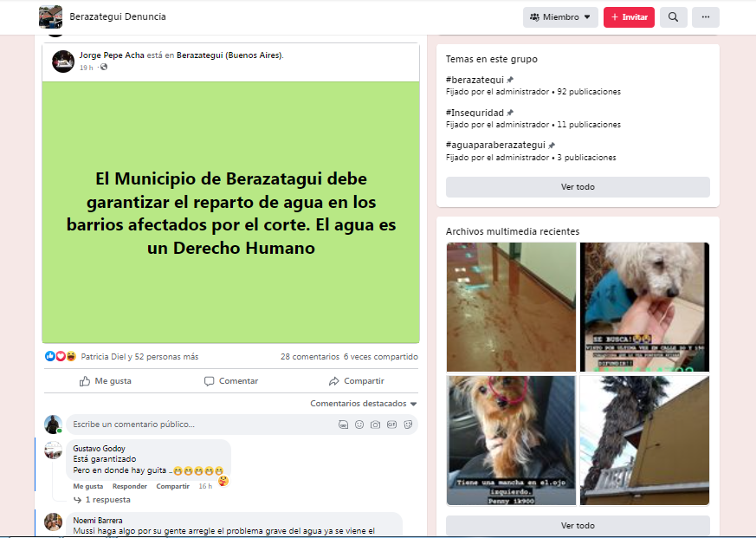Open the white poodle photo thumbnail
The height and width of the screenshot is (538, 756).
pyautogui.click(x=644, y=307)
